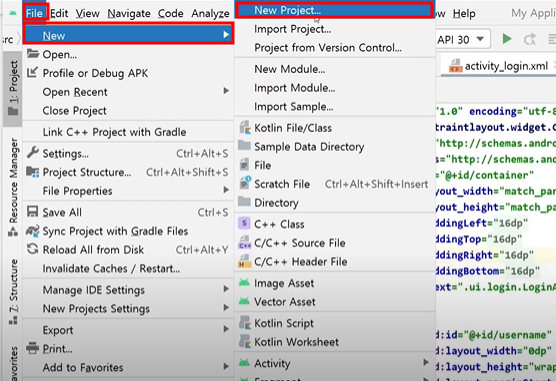The height and width of the screenshot is (381, 556).
Task: Click the Apply Changes restart icon
Action: tap(530, 39)
